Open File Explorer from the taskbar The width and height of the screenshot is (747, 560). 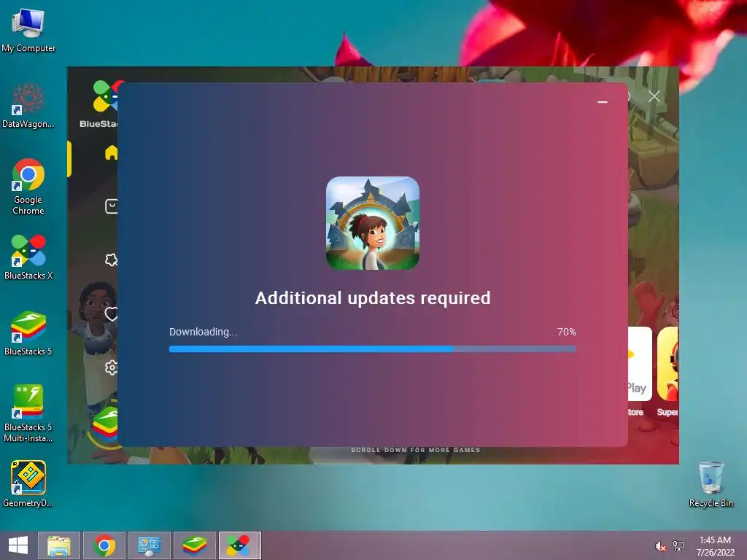click(x=59, y=545)
